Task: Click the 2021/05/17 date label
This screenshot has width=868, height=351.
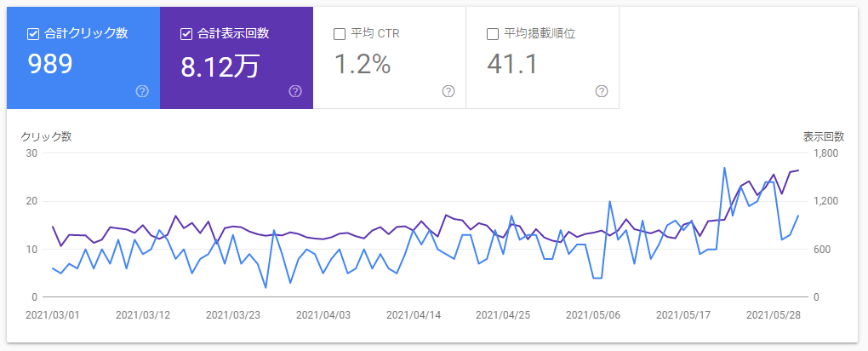Action: coord(683,315)
